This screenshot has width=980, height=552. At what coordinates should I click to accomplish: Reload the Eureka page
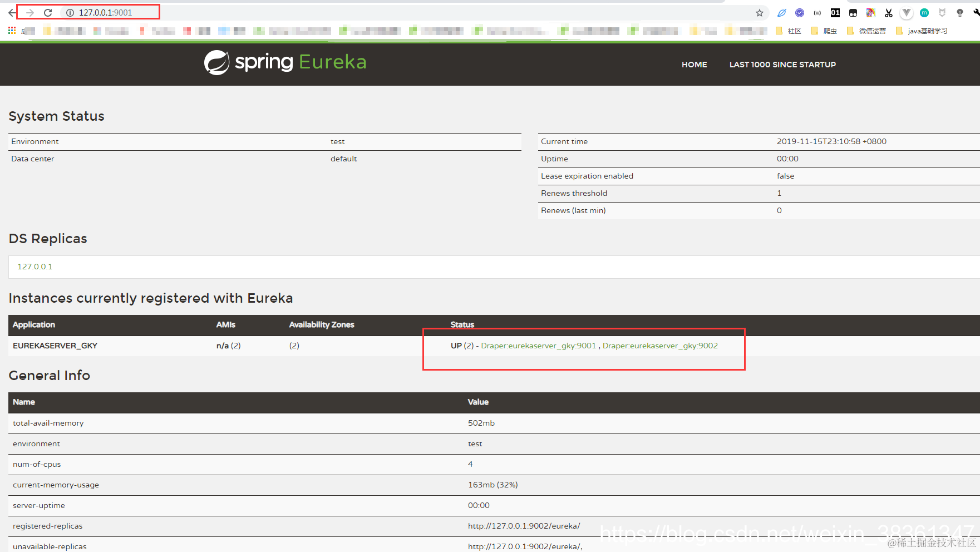[48, 12]
